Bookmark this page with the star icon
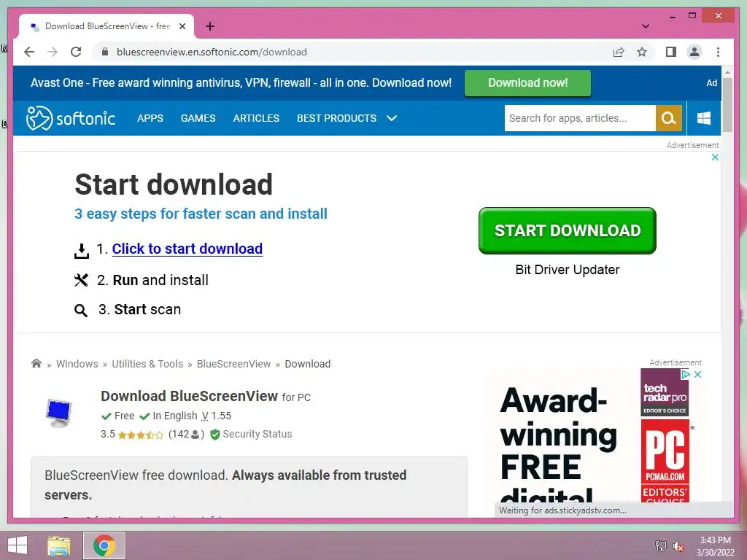 click(642, 52)
